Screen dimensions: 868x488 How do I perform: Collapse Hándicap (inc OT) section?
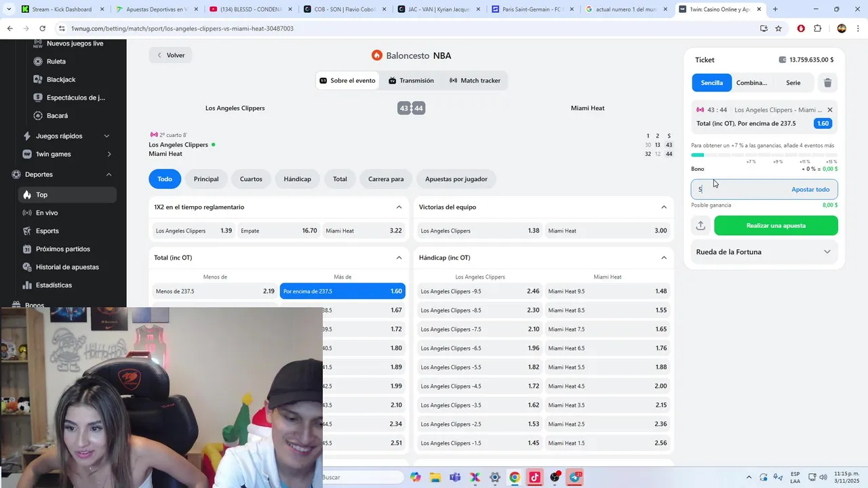tap(664, 258)
